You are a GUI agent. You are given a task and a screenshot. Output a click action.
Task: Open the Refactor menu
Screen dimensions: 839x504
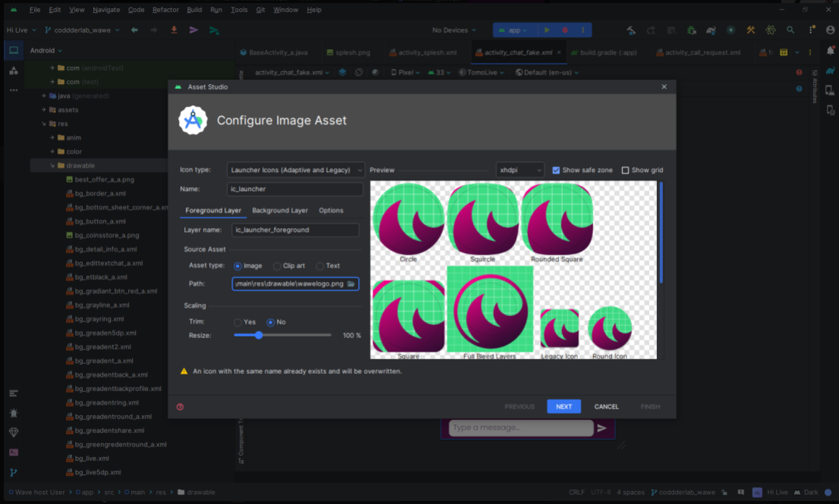[165, 10]
